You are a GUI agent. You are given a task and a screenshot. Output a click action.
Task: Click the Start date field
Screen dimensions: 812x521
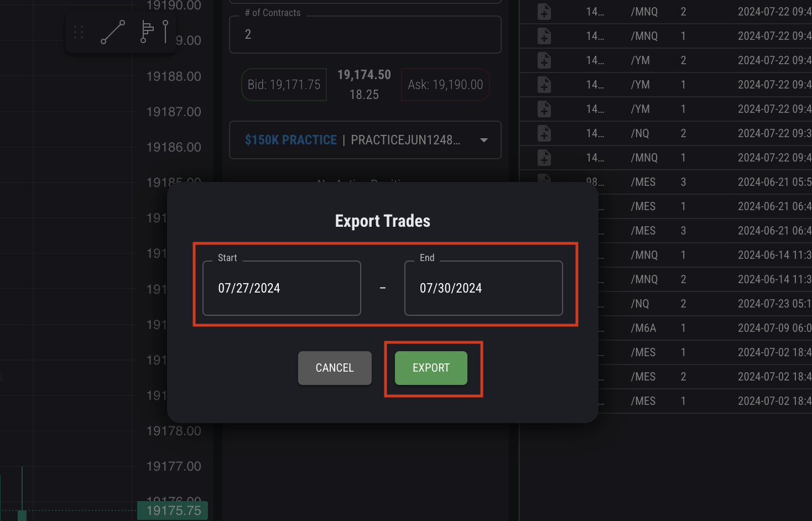pos(282,288)
